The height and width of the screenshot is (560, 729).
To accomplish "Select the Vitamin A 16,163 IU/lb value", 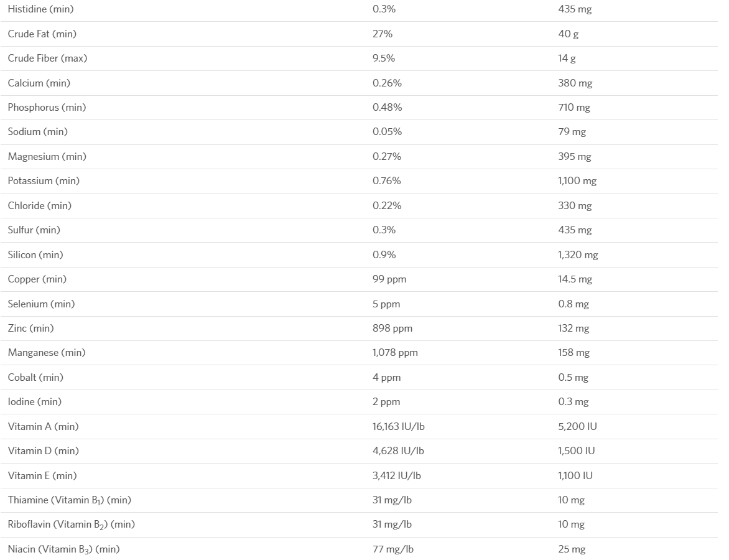I will click(399, 426).
